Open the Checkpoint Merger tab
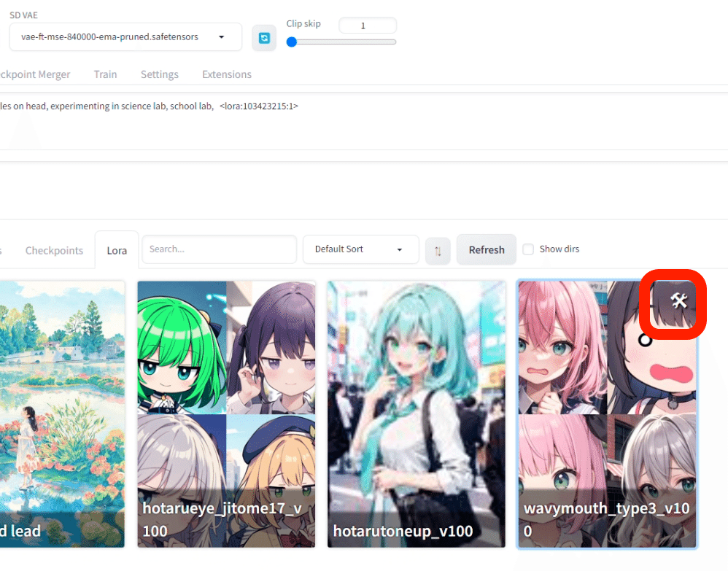Image resolution: width=728 pixels, height=571 pixels. (35, 74)
